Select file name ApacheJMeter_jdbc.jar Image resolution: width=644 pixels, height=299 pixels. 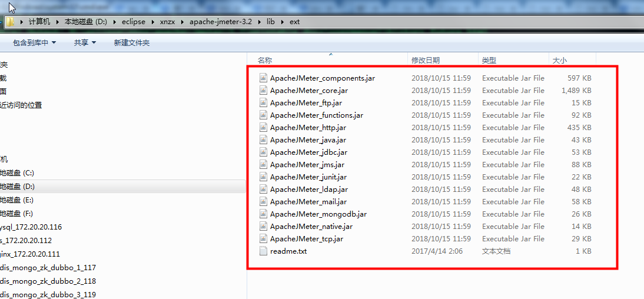click(308, 152)
